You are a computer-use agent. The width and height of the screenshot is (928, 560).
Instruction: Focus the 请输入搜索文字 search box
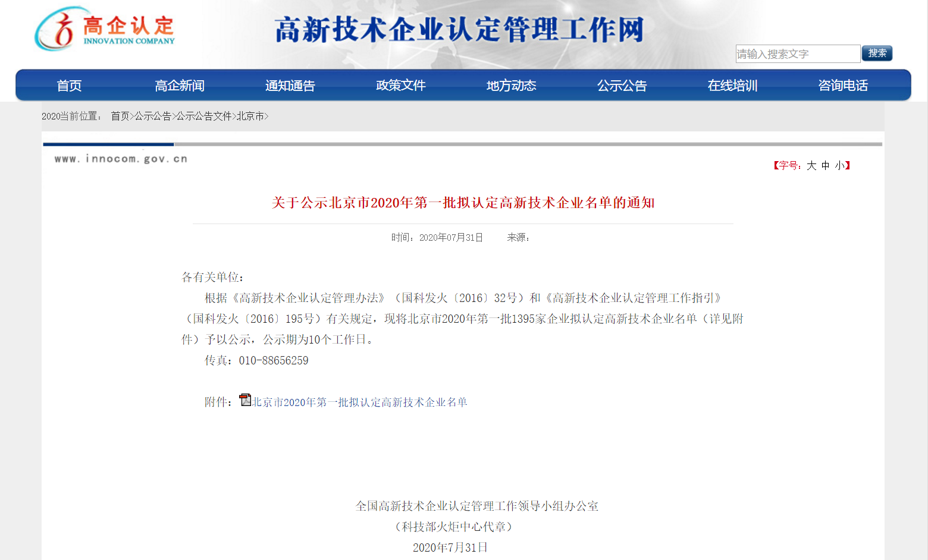(797, 54)
